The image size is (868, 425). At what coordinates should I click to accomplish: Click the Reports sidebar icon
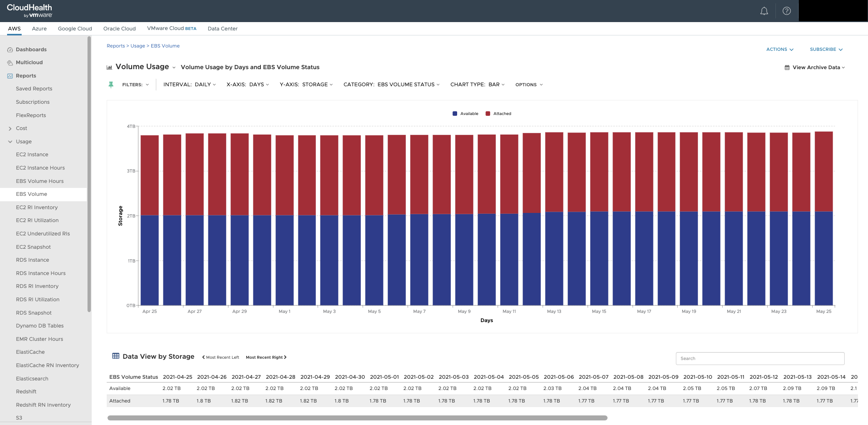pos(10,76)
